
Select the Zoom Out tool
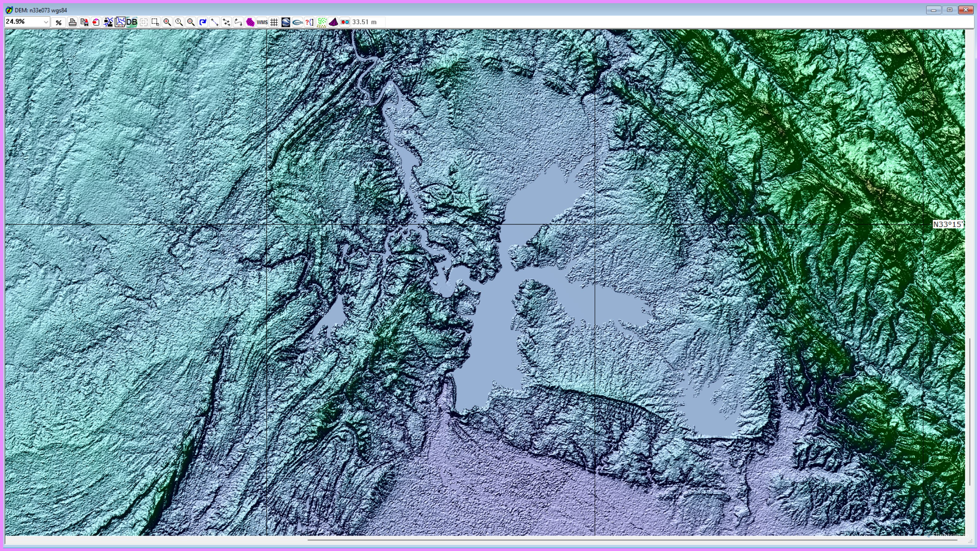[191, 22]
